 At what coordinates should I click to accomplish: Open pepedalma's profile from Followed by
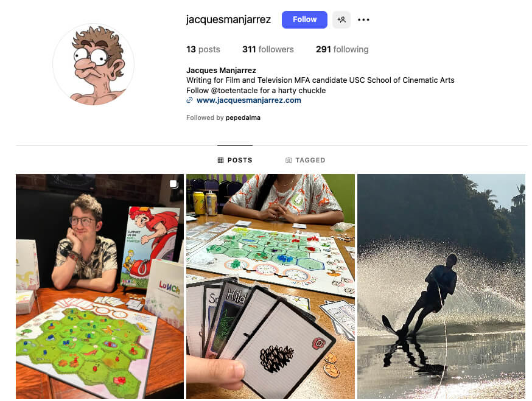pos(243,117)
